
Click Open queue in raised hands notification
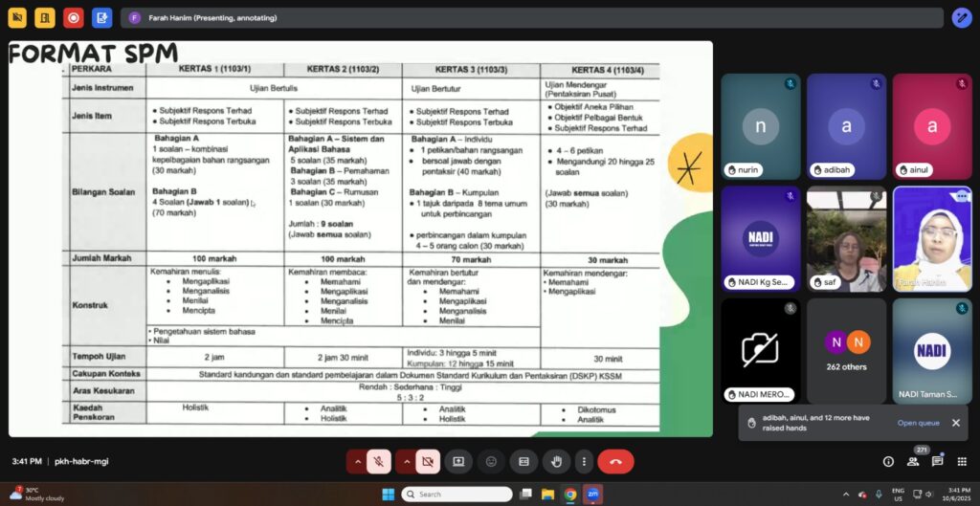[x=918, y=423]
